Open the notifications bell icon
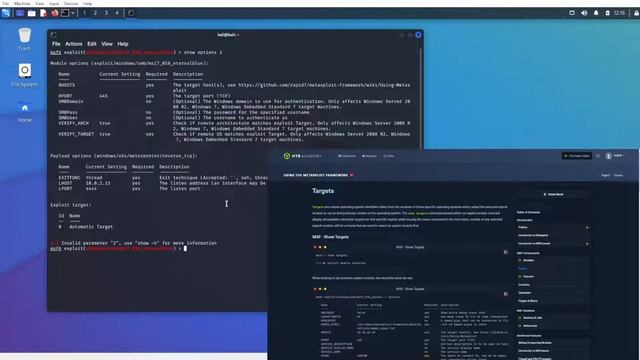The width and height of the screenshot is (640, 360). (596, 13)
